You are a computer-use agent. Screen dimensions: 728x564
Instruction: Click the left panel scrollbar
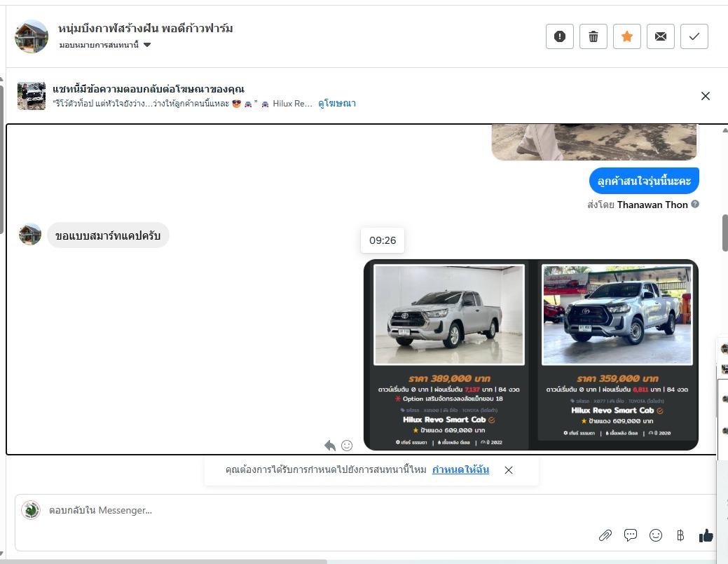(x=1, y=159)
